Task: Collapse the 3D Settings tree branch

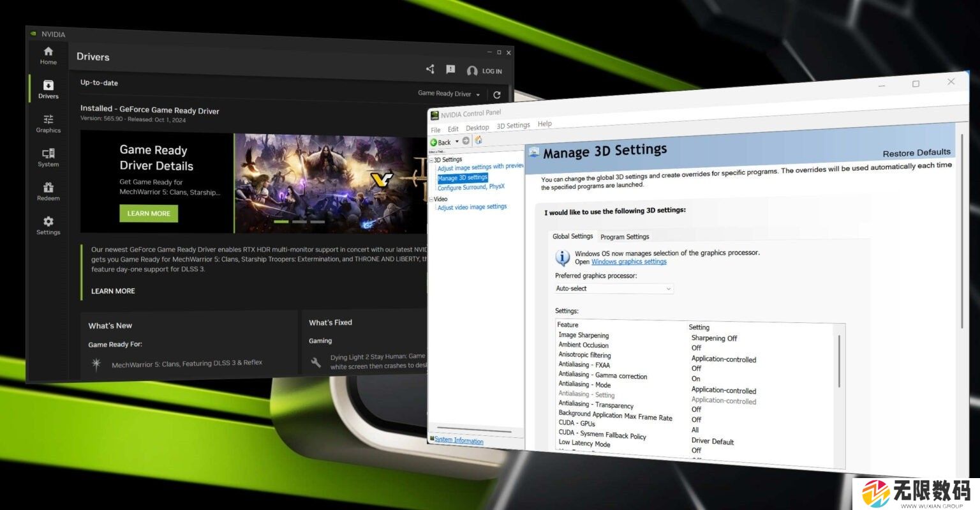Action: (x=432, y=159)
